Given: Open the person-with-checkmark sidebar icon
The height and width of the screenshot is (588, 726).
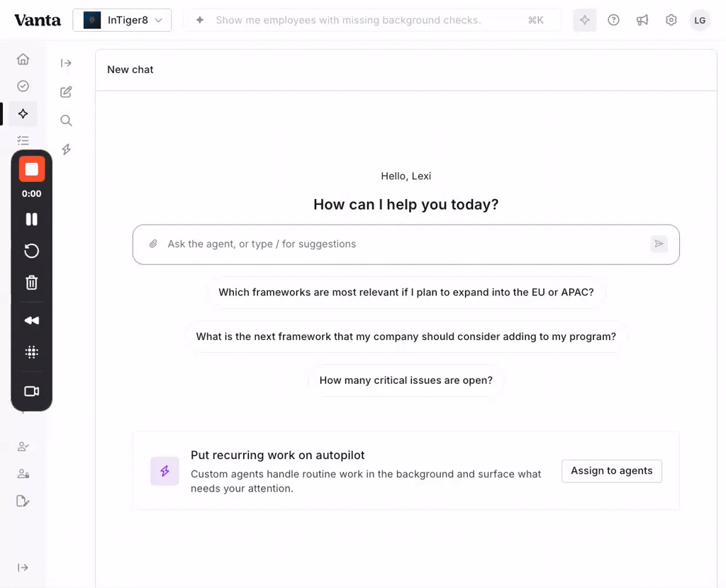Looking at the screenshot, I should pos(23,446).
